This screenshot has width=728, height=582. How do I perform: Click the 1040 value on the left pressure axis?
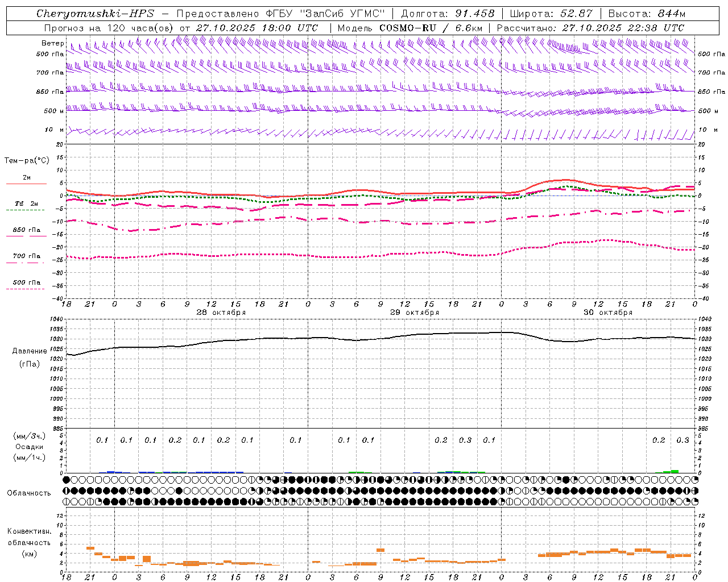pos(56,319)
